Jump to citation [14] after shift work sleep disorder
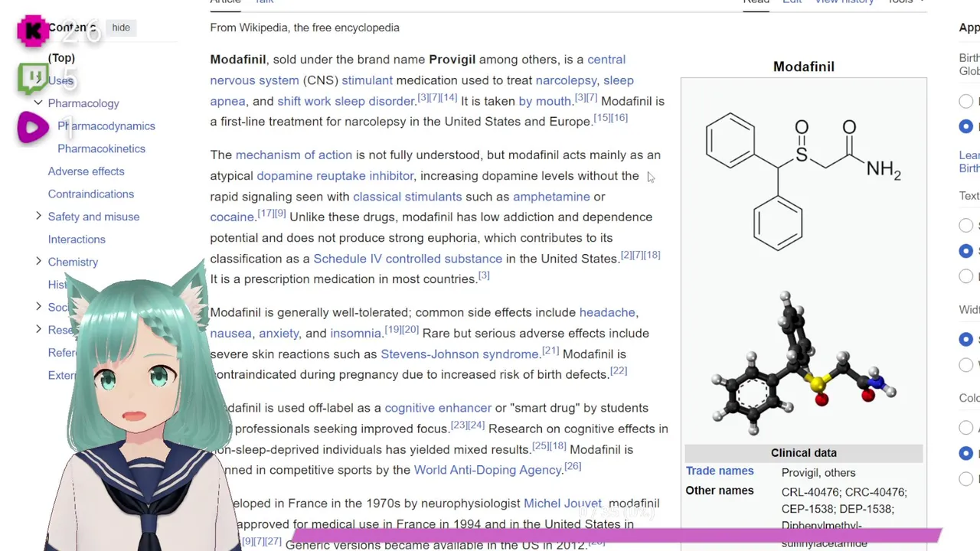The width and height of the screenshot is (980, 551). (449, 97)
